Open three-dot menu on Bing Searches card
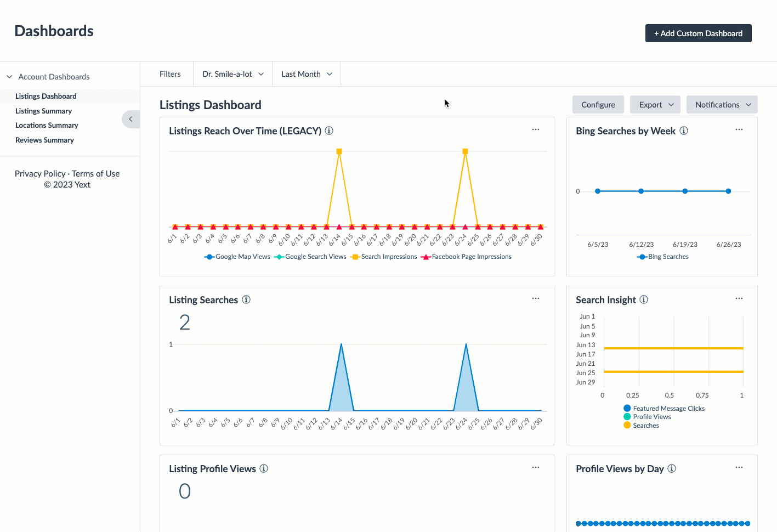 (739, 130)
